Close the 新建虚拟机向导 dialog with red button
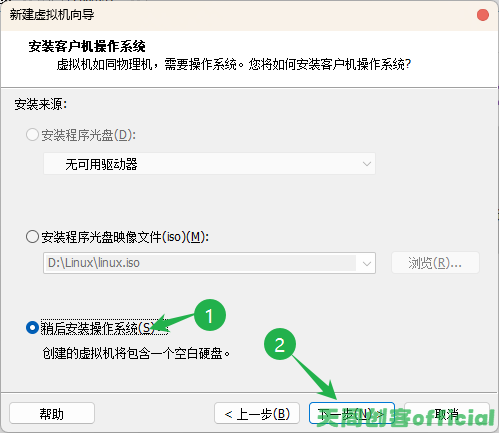Image resolution: width=499 pixels, height=433 pixels. (x=482, y=15)
